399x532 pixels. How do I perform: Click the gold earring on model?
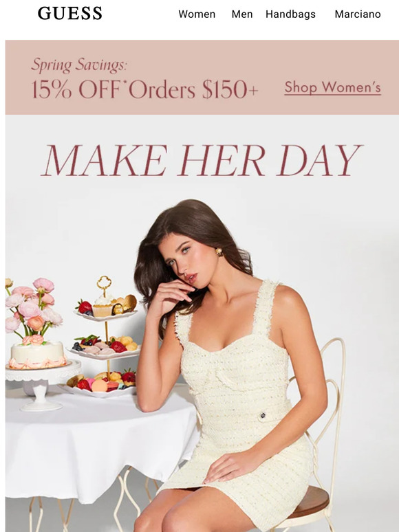click(x=218, y=252)
